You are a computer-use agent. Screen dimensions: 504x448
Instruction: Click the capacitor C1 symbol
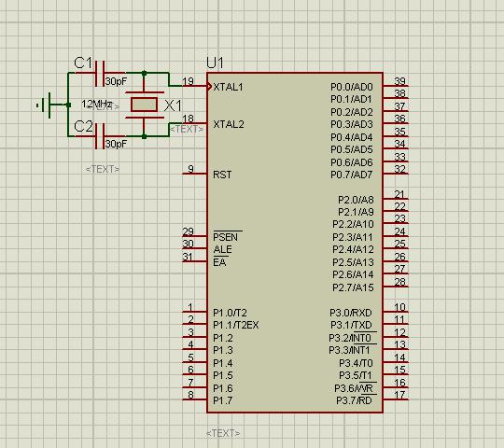click(100, 74)
